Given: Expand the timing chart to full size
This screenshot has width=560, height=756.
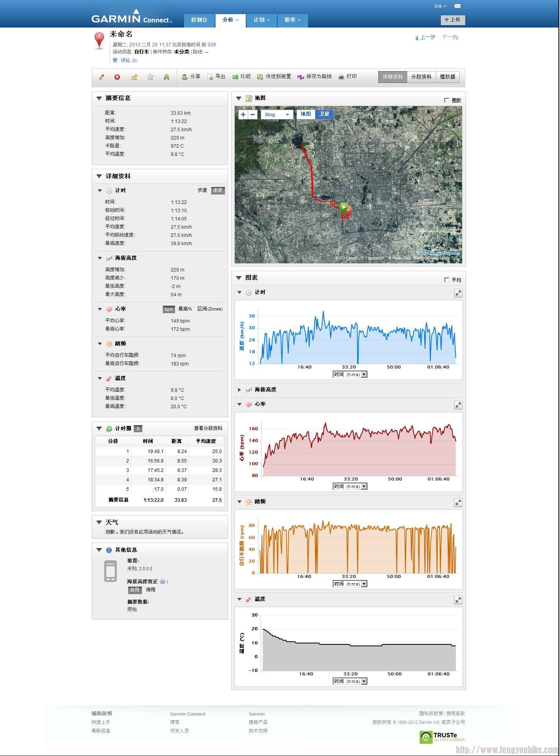Looking at the screenshot, I should [458, 293].
